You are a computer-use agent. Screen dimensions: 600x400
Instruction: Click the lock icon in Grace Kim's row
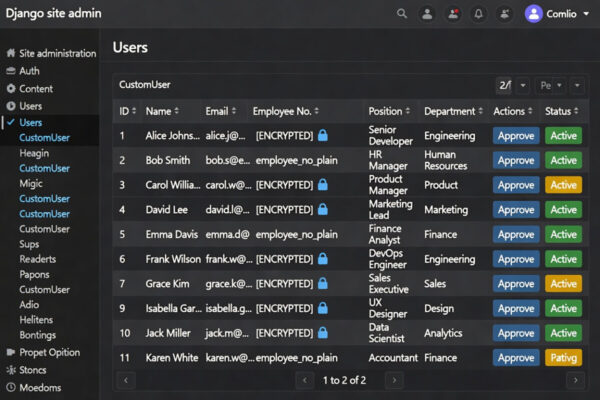[x=323, y=283]
